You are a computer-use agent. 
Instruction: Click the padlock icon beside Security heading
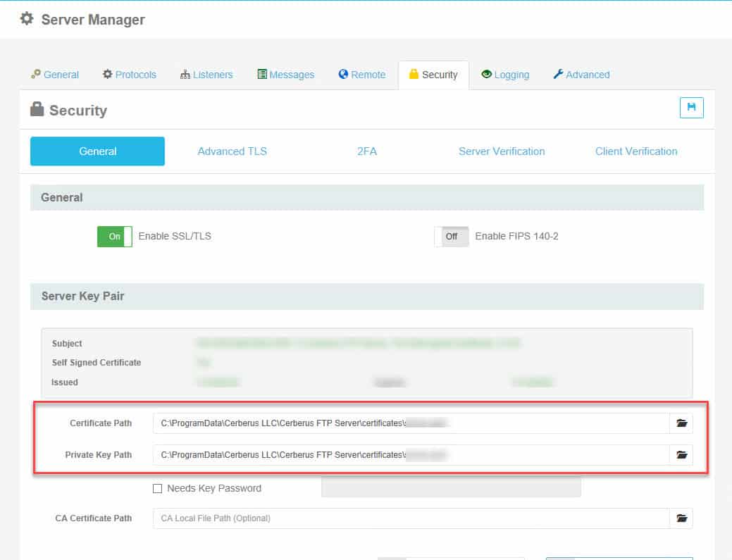click(x=37, y=110)
